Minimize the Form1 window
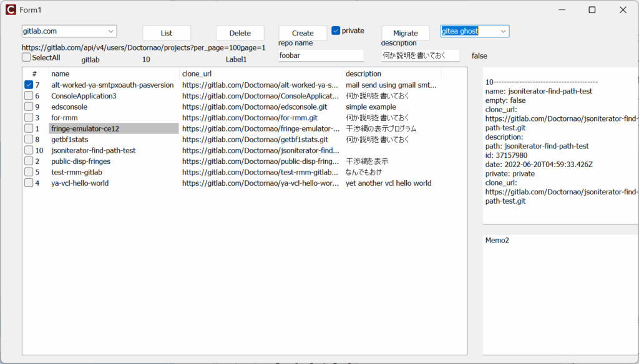Viewport: 639px width, 364px height. click(562, 10)
